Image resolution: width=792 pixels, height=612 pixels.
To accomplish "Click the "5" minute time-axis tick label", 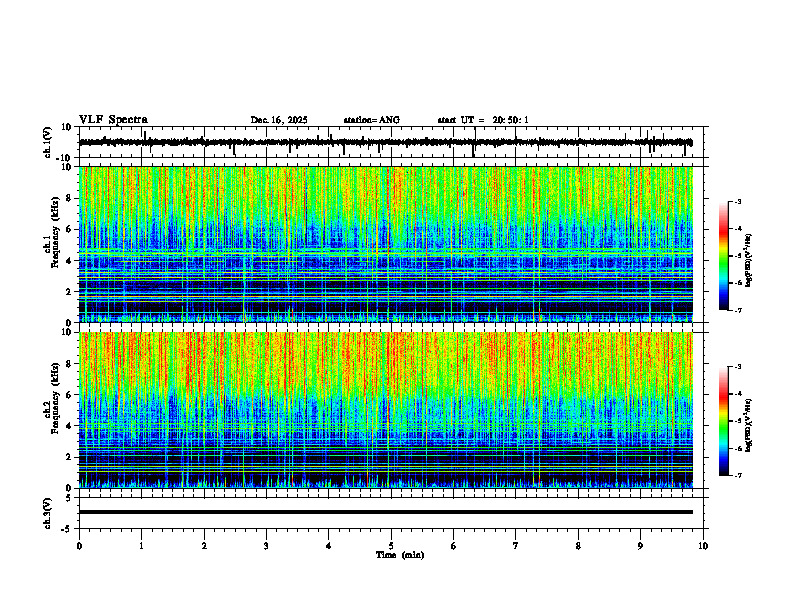I will (x=391, y=546).
